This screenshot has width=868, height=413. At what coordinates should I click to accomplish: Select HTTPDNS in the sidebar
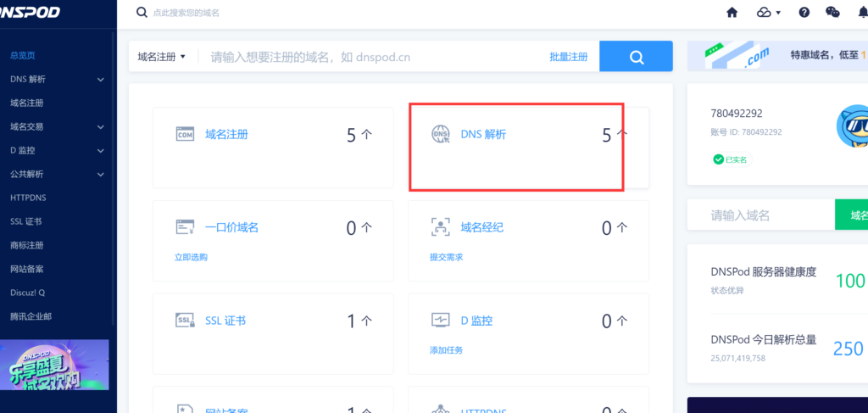31,198
